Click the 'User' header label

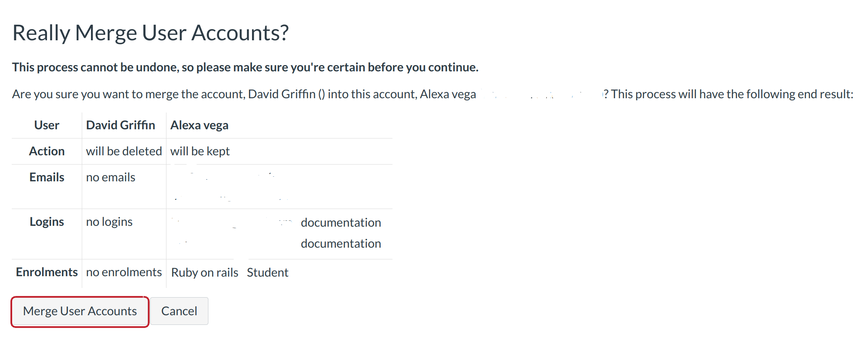[47, 125]
